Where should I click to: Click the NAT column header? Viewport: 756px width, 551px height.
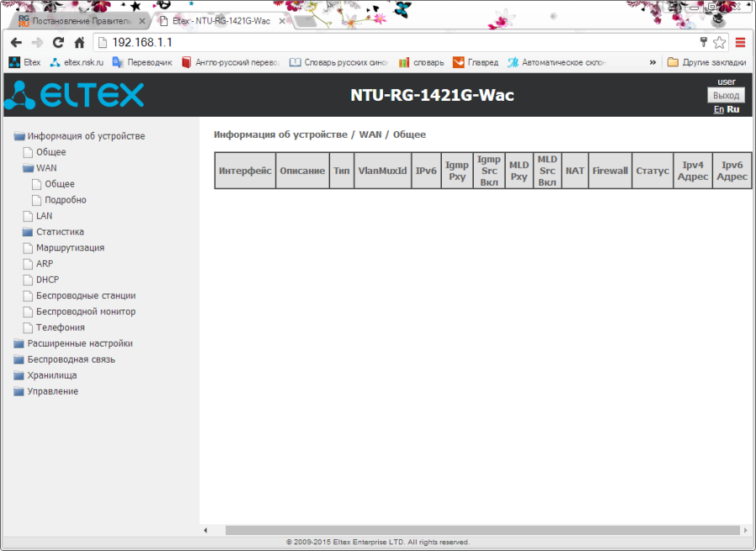(x=575, y=171)
